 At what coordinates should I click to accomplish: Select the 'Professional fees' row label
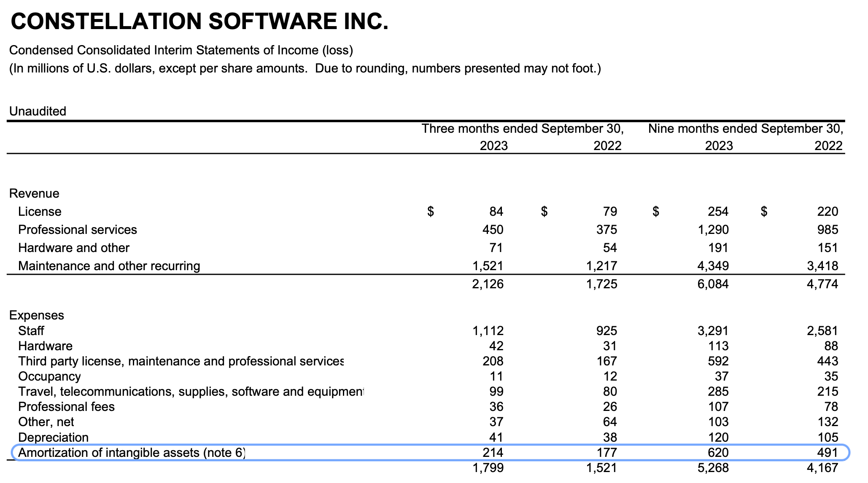pyautogui.click(x=66, y=407)
